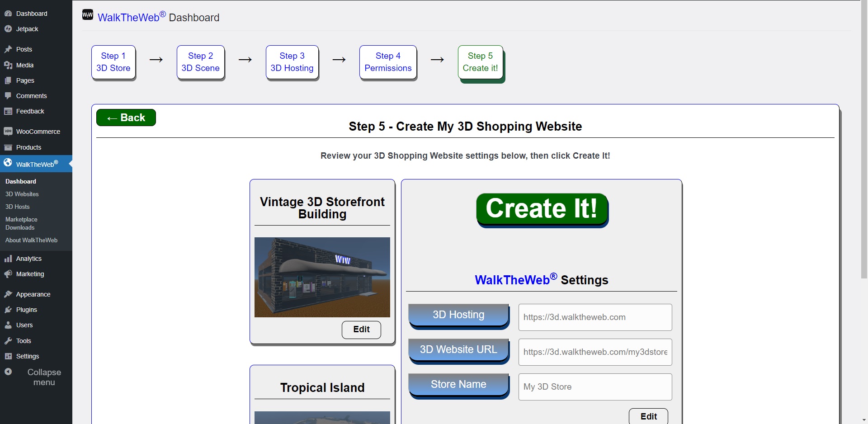Open the 3D Websites submenu item
Image resolution: width=868 pixels, height=424 pixels.
pyautogui.click(x=22, y=194)
